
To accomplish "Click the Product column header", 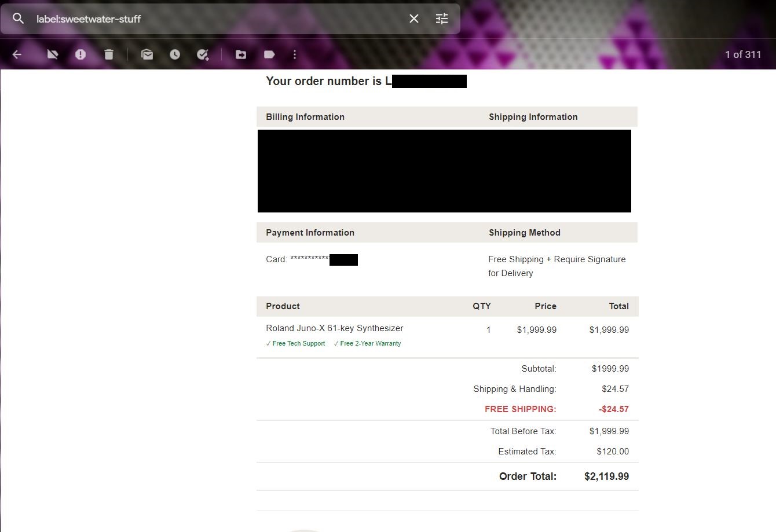I will coord(283,306).
